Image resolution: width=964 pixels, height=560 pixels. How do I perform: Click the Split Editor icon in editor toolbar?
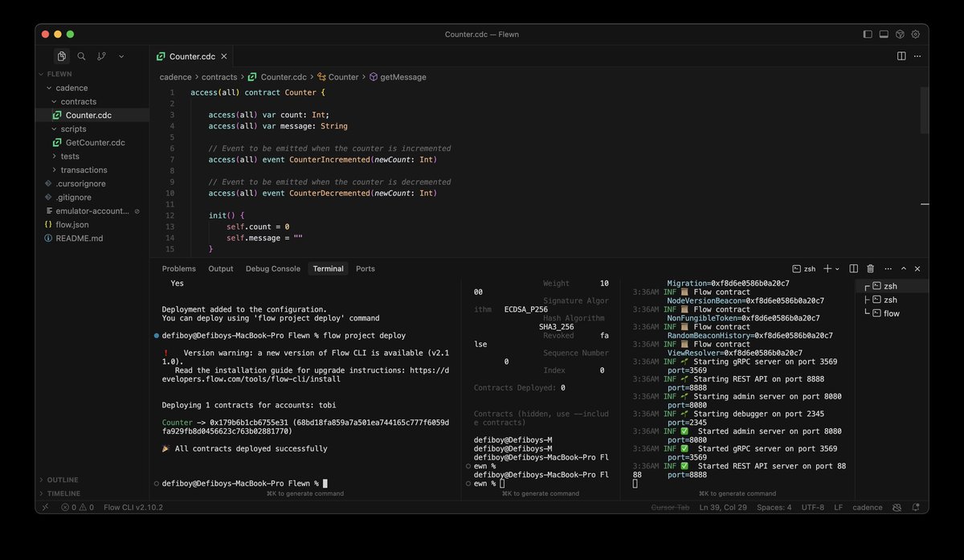[900, 55]
